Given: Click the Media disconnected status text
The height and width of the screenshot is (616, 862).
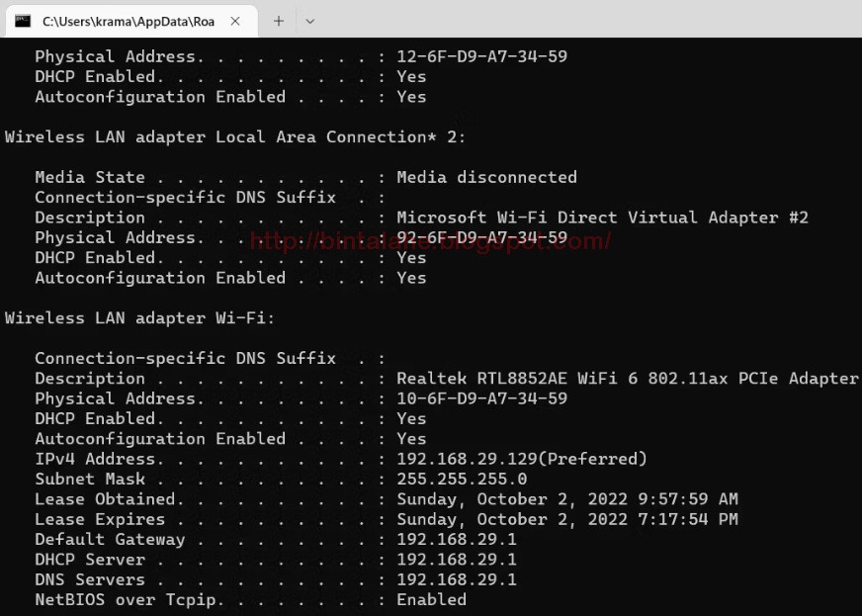Looking at the screenshot, I should [486, 177].
